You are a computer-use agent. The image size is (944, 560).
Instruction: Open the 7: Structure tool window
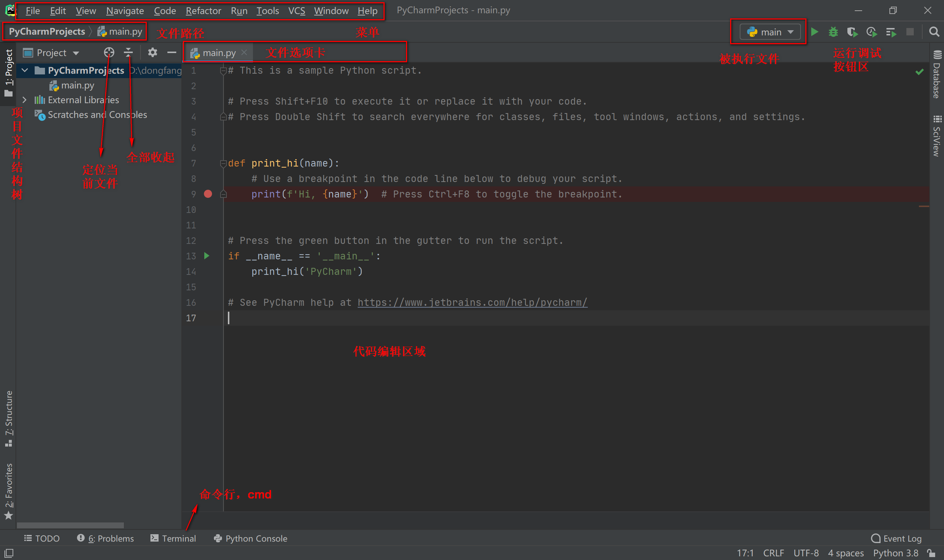9,419
